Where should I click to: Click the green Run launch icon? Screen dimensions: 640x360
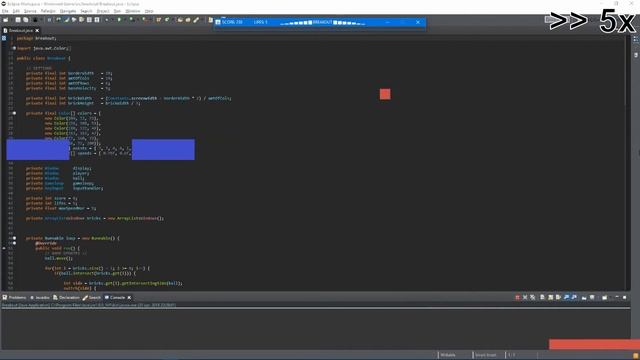pos(119,20)
